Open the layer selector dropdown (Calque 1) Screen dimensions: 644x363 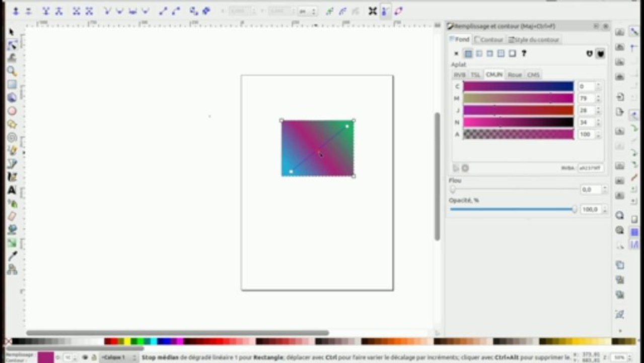(118, 357)
